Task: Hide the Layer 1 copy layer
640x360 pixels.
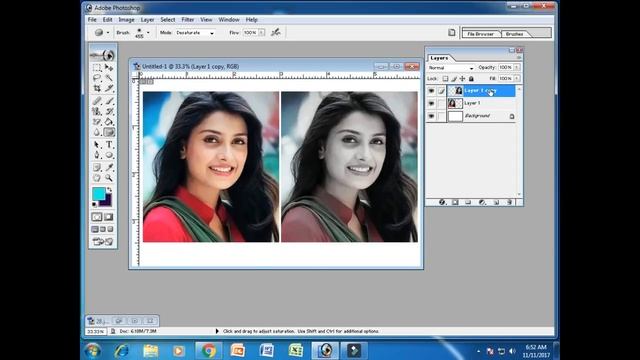Action: click(431, 91)
